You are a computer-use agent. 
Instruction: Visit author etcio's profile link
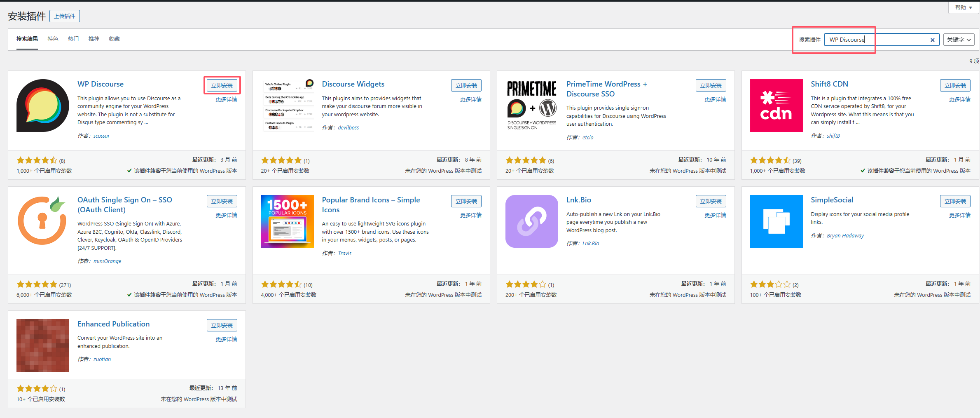588,138
